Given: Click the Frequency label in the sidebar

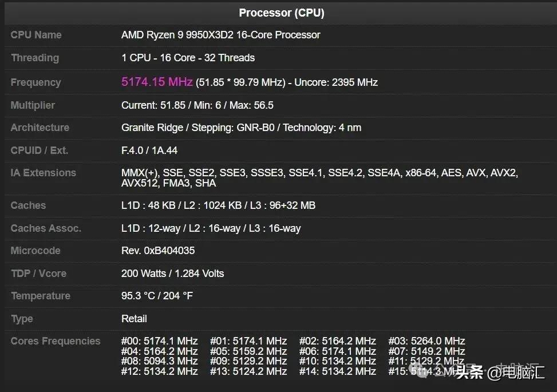Looking at the screenshot, I should (x=35, y=82).
